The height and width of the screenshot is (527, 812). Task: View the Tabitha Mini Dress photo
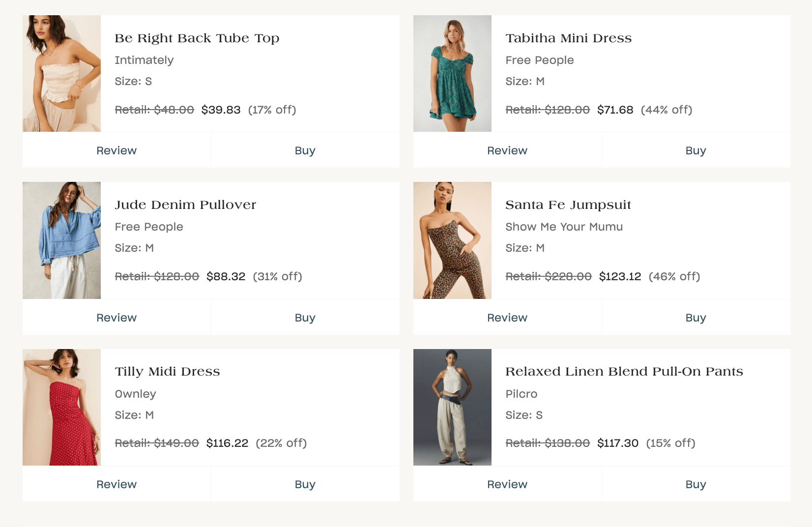click(452, 73)
